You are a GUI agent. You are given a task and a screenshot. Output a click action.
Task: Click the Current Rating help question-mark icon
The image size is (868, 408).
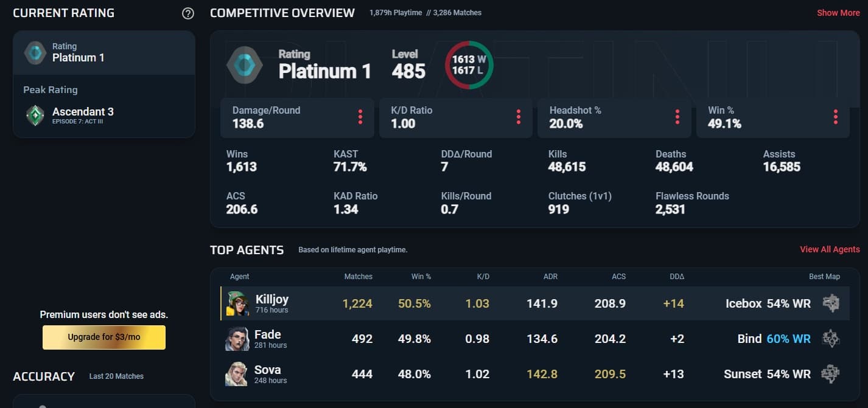188,13
